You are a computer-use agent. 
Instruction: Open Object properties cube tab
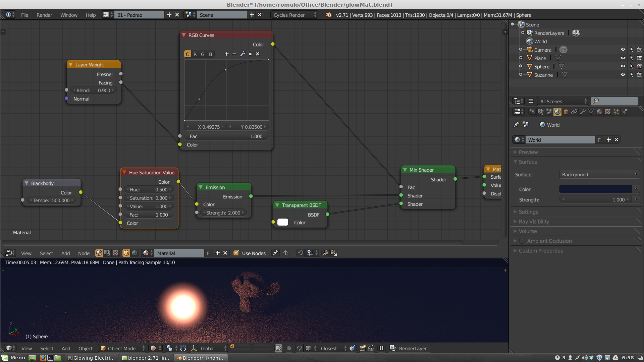(x=566, y=112)
